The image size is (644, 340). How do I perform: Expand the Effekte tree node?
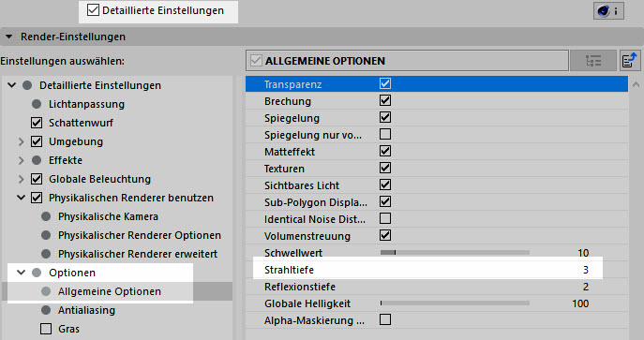coord(21,161)
